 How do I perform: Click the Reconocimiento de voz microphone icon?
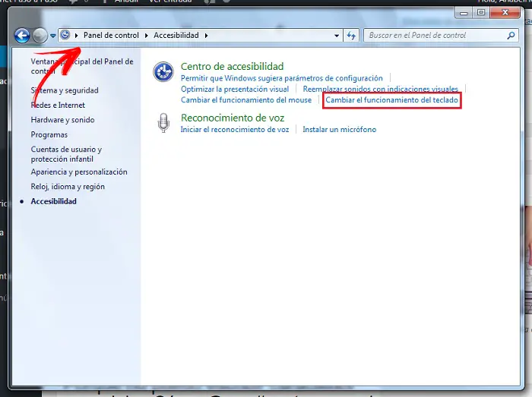(x=163, y=123)
